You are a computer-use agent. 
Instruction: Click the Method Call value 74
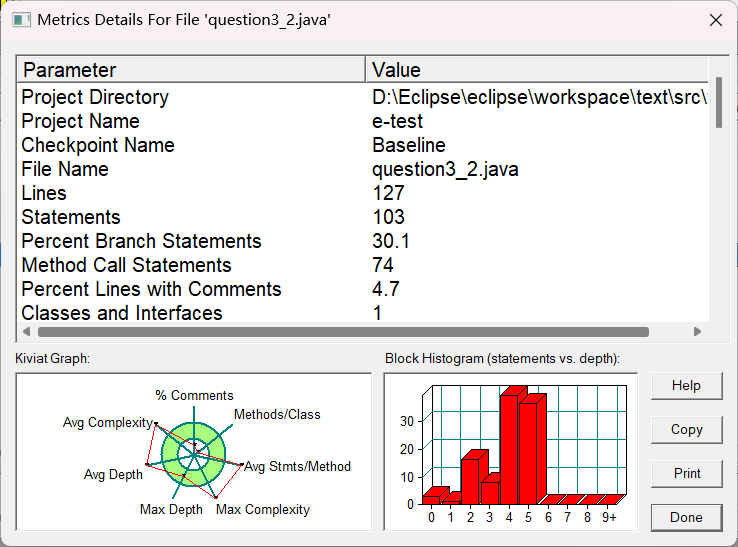383,265
